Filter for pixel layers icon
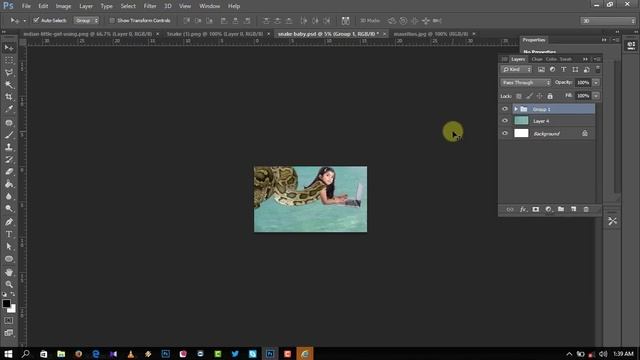 pyautogui.click(x=541, y=70)
